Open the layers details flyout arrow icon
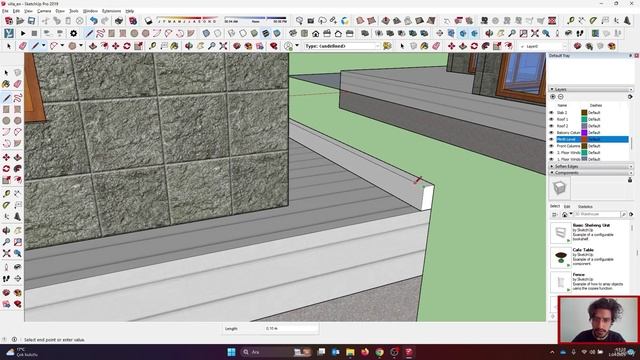The image size is (640, 360). click(x=630, y=97)
